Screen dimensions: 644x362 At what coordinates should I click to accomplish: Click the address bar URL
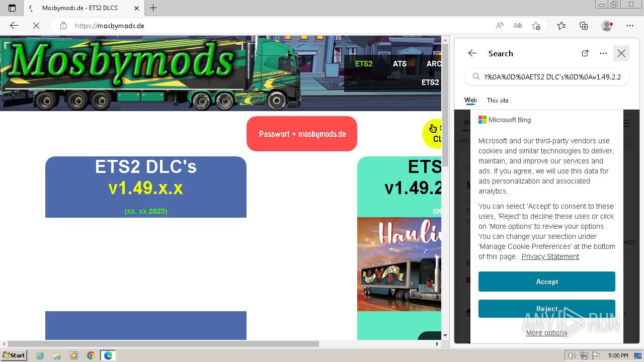(x=110, y=26)
